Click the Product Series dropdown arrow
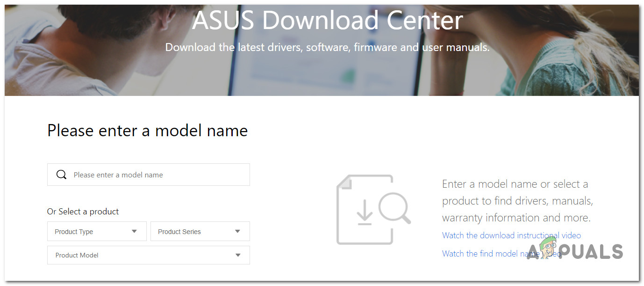Image resolution: width=644 pixels, height=286 pixels. coord(238,231)
